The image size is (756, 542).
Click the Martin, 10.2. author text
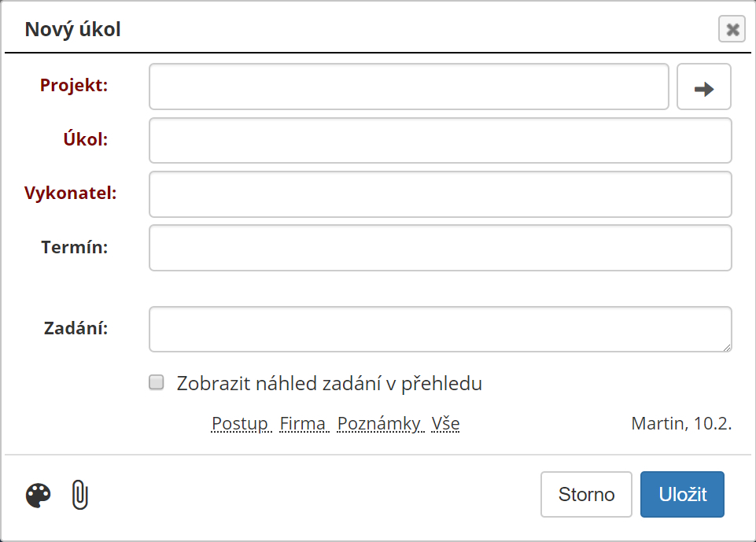point(681,423)
